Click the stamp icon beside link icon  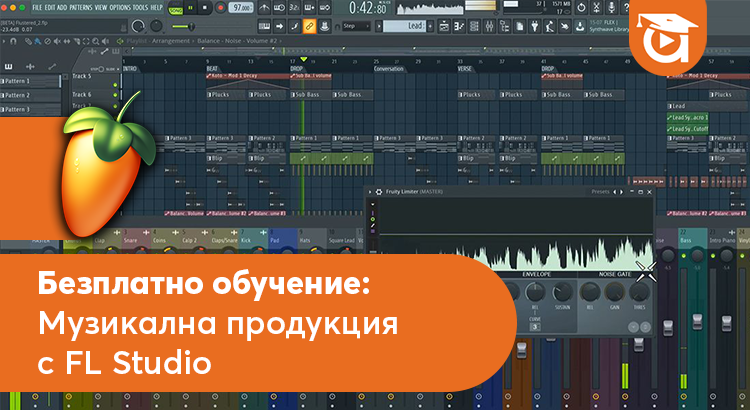pos(325,26)
